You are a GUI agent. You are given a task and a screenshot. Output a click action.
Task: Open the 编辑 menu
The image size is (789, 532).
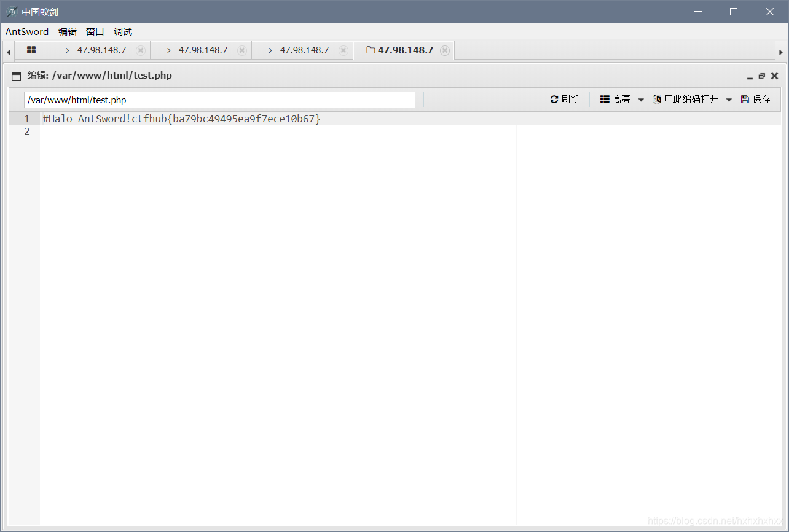click(x=68, y=32)
